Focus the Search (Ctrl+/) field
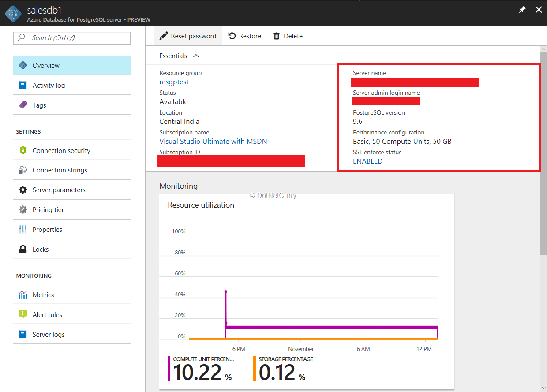The height and width of the screenshot is (392, 547). (x=72, y=38)
